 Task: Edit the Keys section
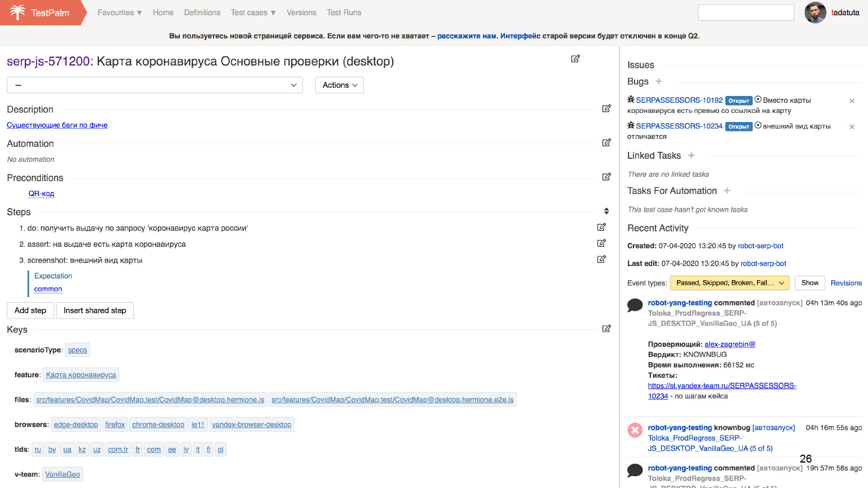click(606, 329)
